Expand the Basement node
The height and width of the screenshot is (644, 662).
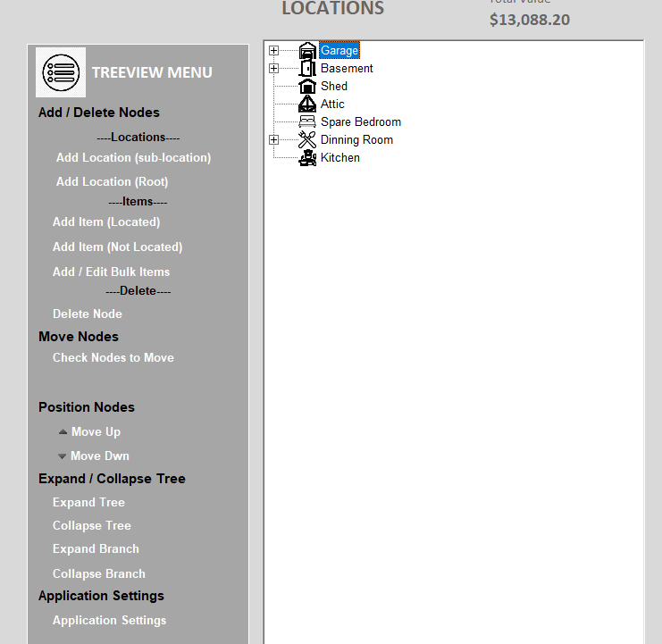pos(273,69)
